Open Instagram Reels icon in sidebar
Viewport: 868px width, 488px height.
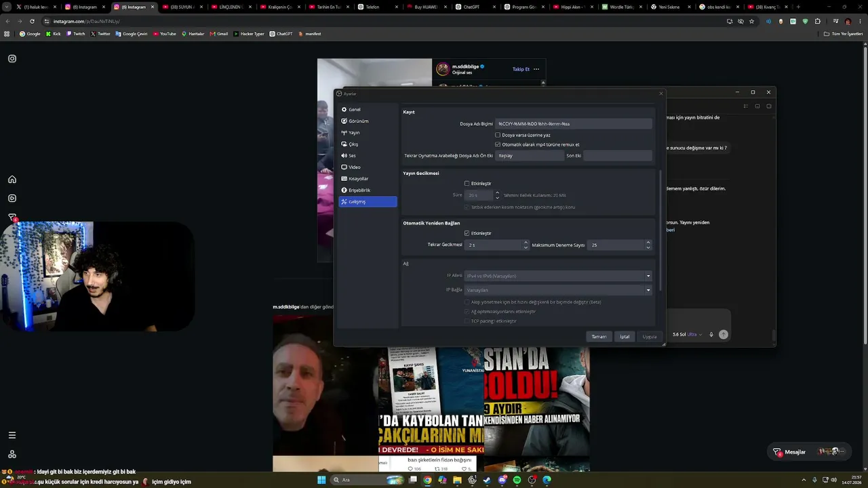click(12, 199)
